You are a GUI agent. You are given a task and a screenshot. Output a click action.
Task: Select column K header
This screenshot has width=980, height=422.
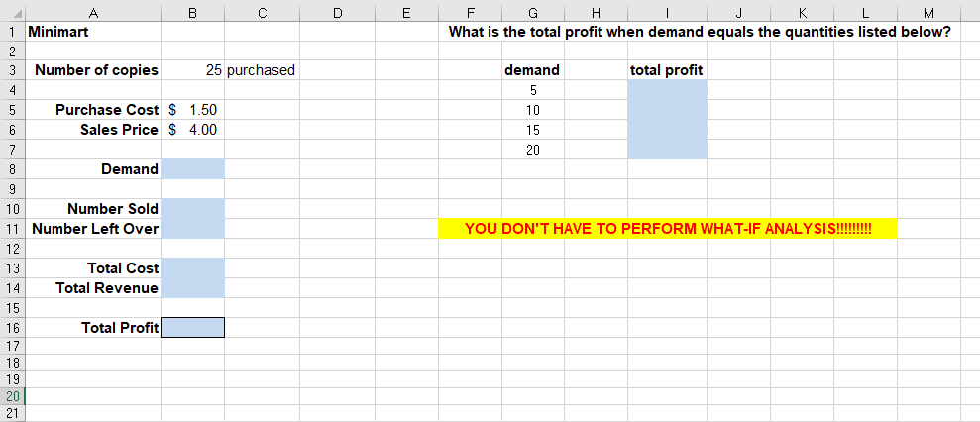click(x=802, y=13)
